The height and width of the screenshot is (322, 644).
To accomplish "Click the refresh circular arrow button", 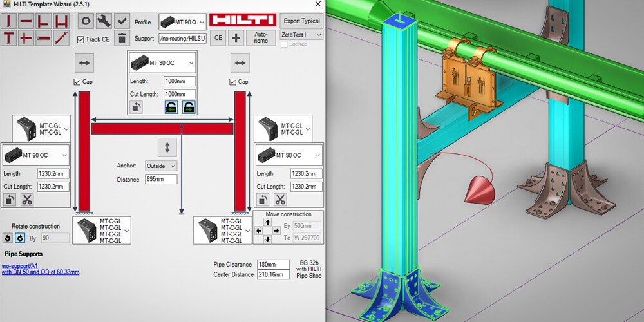I will point(86,21).
